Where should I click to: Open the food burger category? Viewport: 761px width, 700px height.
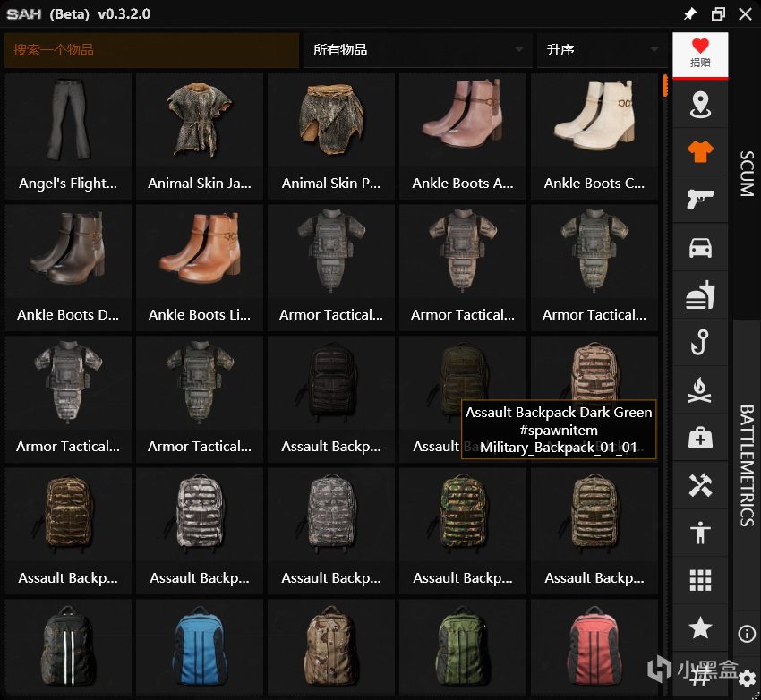pyautogui.click(x=700, y=295)
